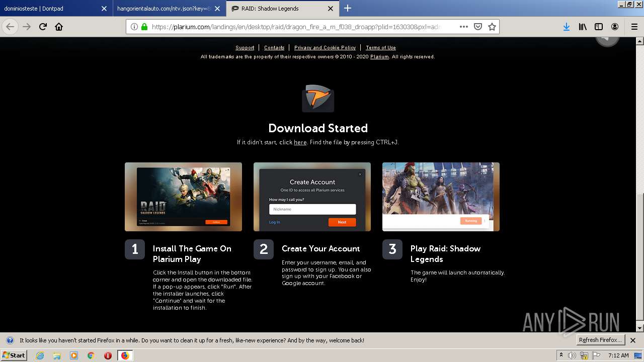Click the RAID installer screenshot thumbnail
Screen dimensions: 644x362
[x=183, y=197]
